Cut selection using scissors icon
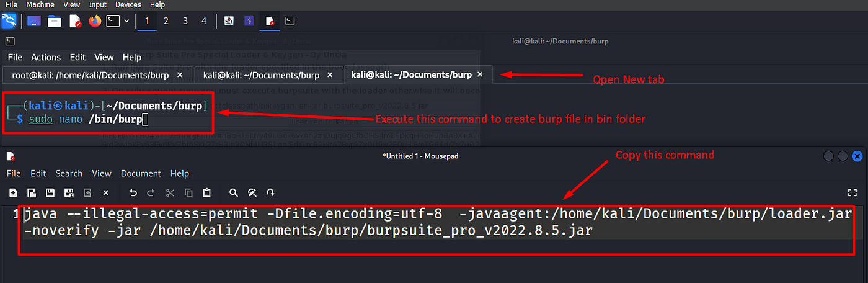Image resolution: width=868 pixels, height=283 pixels. [x=170, y=192]
